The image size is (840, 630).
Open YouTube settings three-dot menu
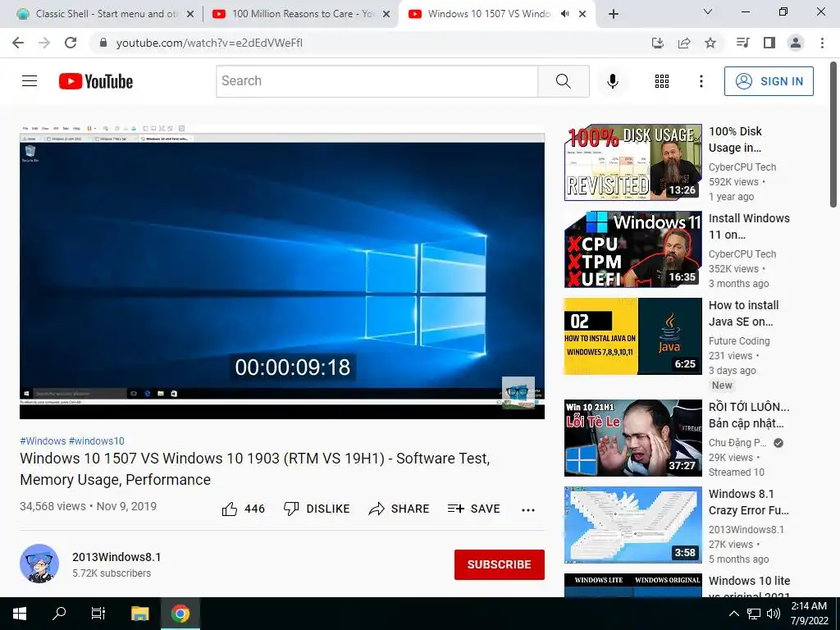701,81
